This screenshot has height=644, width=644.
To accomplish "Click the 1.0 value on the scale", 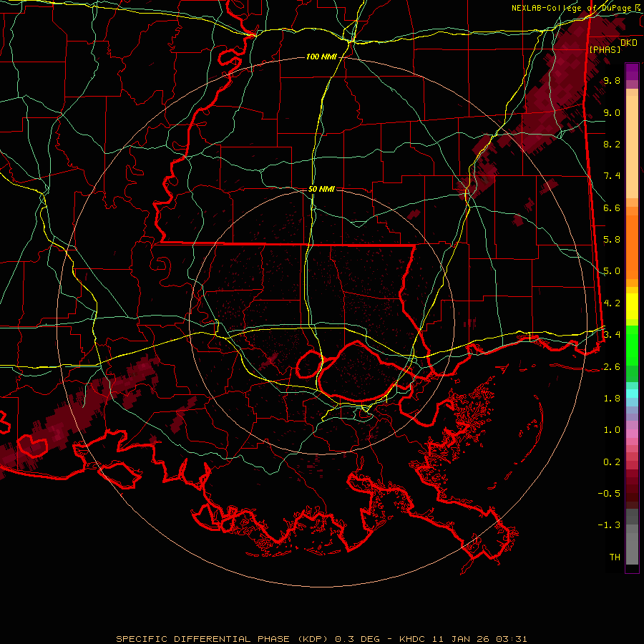I will click(612, 430).
